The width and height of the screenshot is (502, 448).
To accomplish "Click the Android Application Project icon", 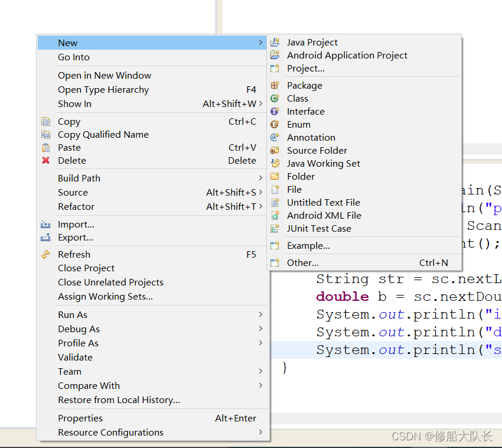I will tap(275, 55).
